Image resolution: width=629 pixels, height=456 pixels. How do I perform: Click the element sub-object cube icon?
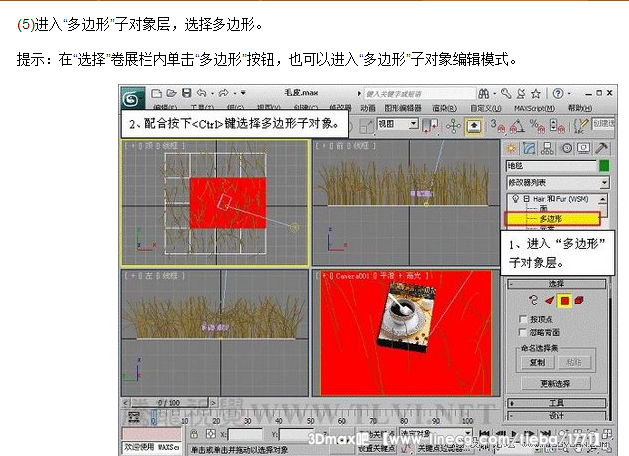tap(579, 300)
